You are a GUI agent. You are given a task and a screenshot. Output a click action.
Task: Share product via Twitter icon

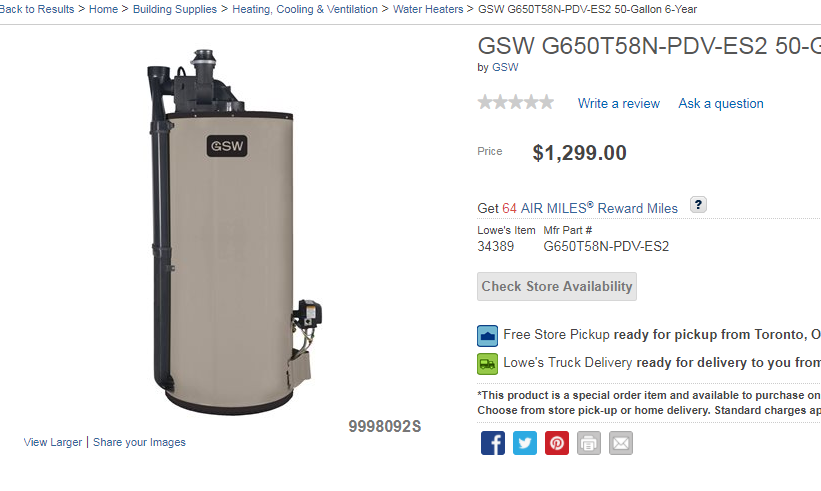[525, 443]
